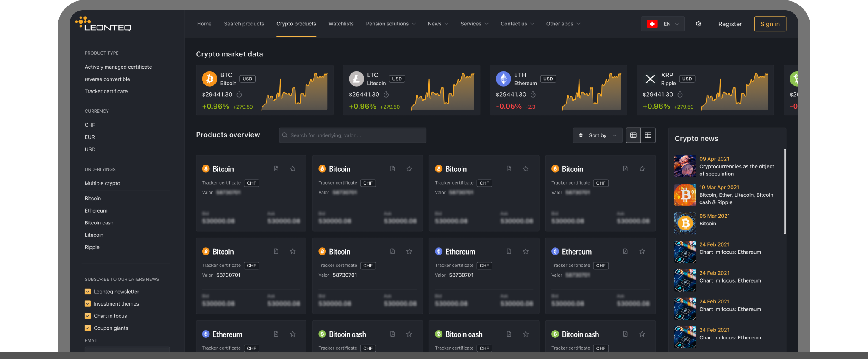Image resolution: width=868 pixels, height=359 pixels.
Task: Open the Watchlists tab
Action: 341,24
